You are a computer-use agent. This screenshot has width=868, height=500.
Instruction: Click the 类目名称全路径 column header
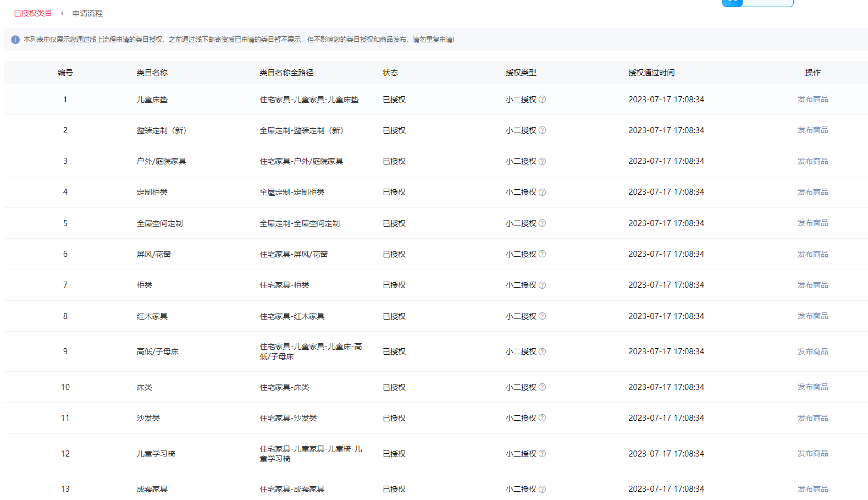(286, 73)
